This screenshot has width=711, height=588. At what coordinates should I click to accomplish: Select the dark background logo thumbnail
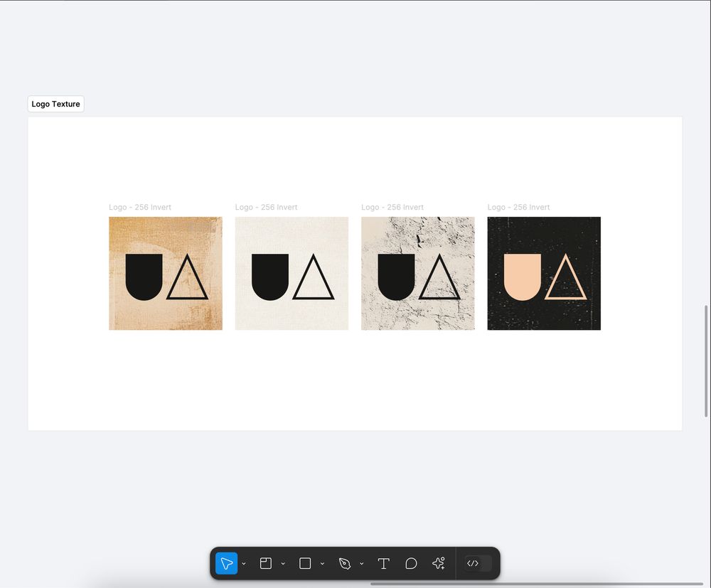pyautogui.click(x=544, y=273)
